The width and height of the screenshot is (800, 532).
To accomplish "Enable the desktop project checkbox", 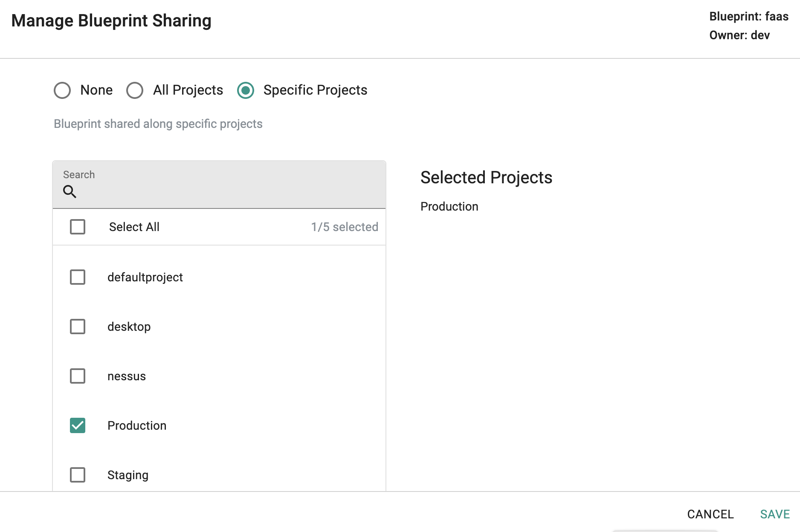I will (78, 327).
